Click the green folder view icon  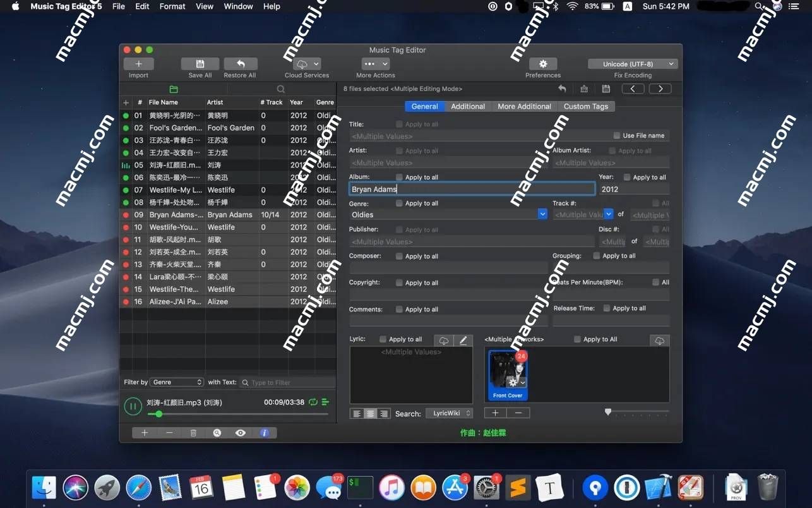pos(174,89)
